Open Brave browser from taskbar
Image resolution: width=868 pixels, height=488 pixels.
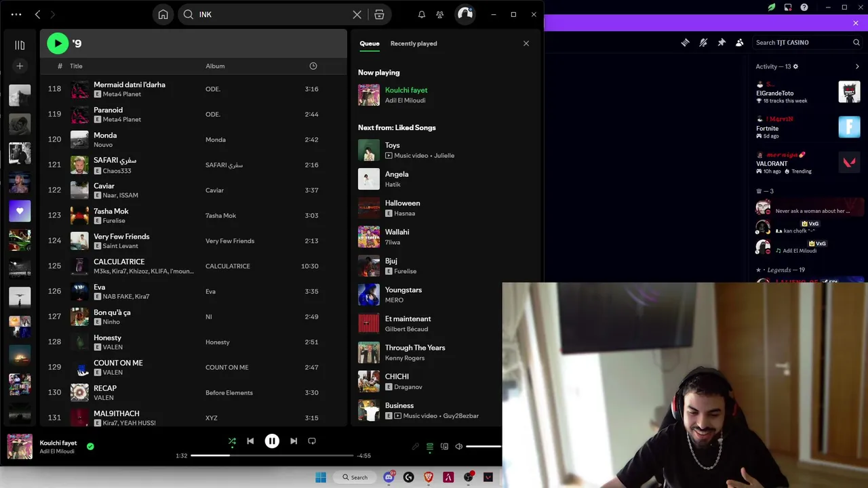coord(428,477)
